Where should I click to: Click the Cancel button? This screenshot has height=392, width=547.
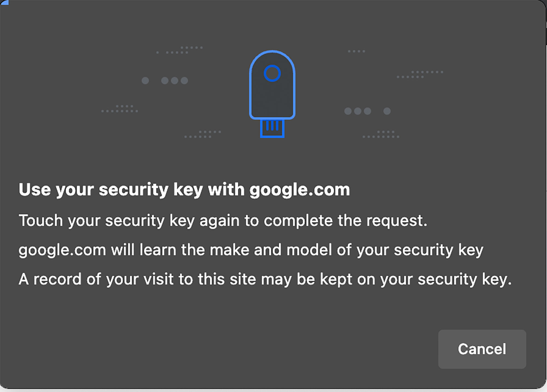(x=482, y=349)
